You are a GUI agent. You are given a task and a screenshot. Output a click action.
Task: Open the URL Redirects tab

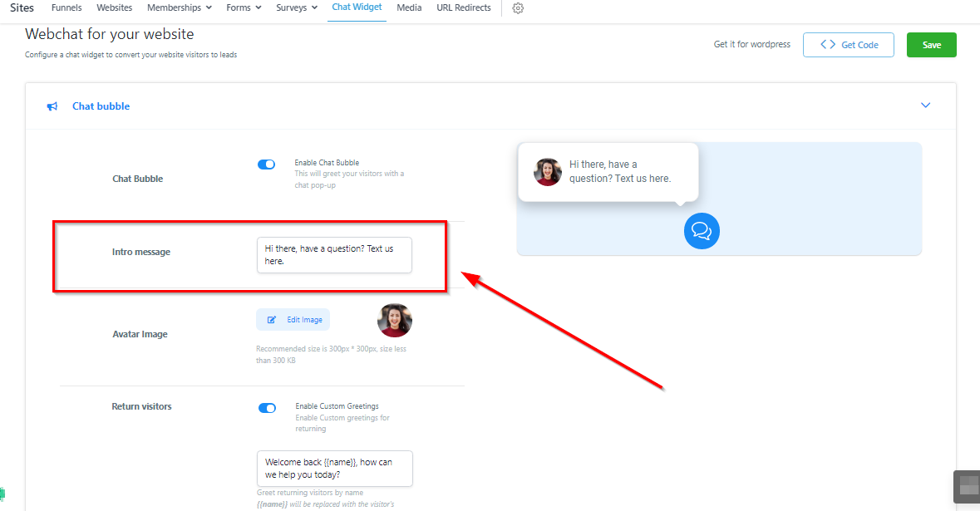click(464, 8)
